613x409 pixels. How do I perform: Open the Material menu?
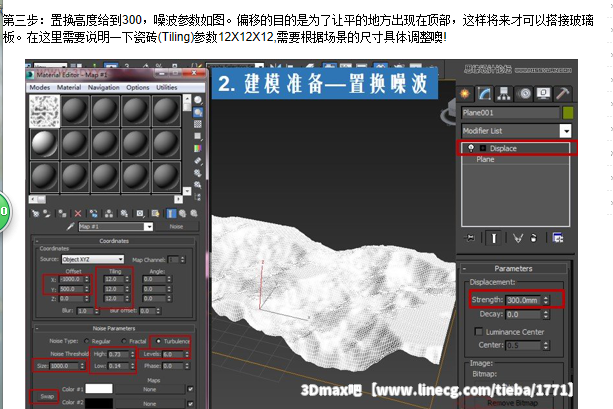(x=69, y=87)
